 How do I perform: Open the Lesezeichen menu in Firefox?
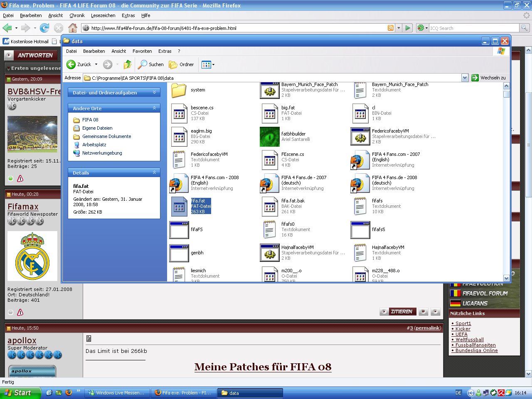(103, 15)
